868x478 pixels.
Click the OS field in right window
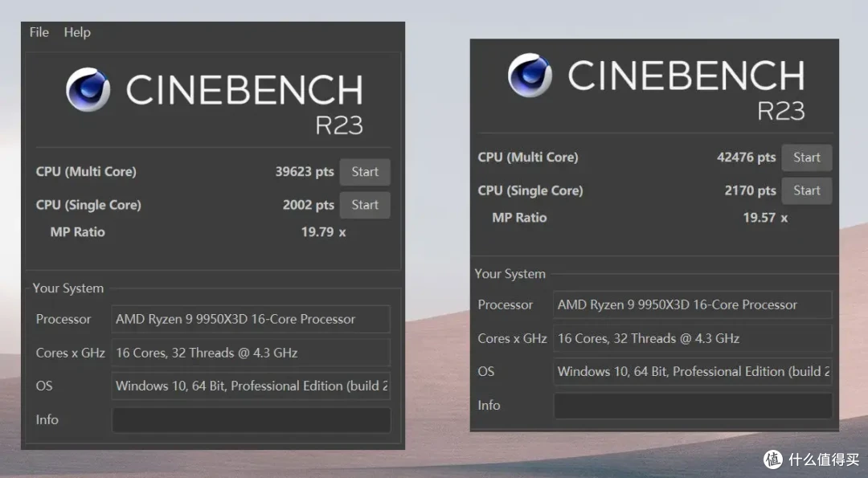pos(693,371)
